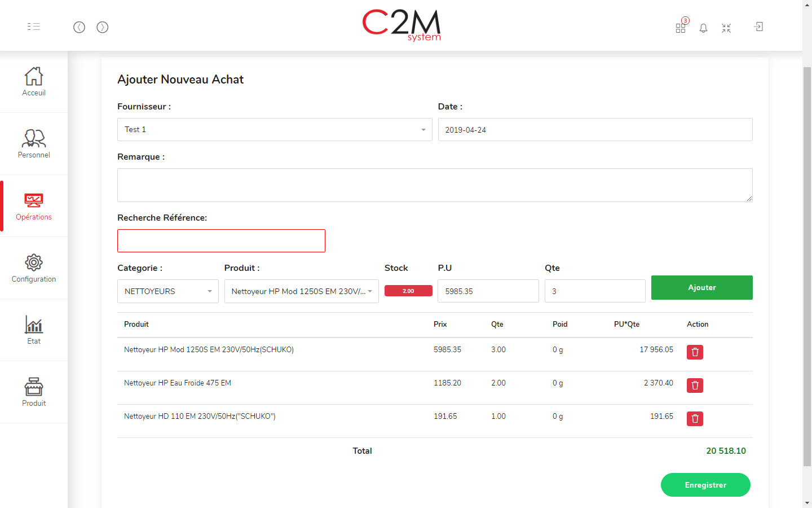The width and height of the screenshot is (812, 508).
Task: Open the Produit selection dropdown
Action: pyautogui.click(x=301, y=291)
